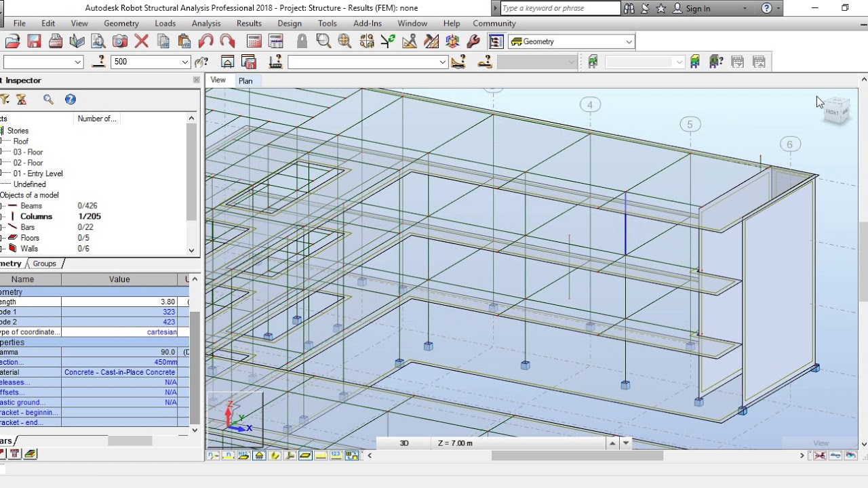This screenshot has height=488, width=868.
Task: Click zoom-all pan view icon
Action: (344, 41)
